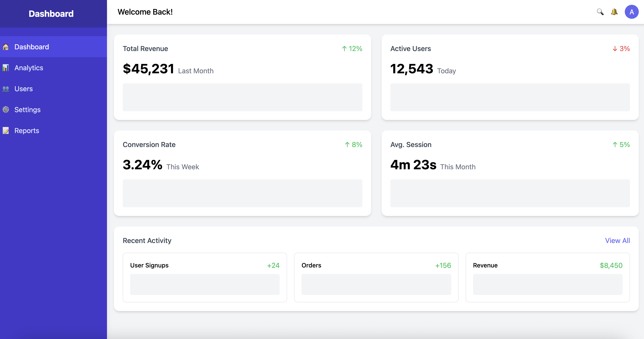Click the View All link
644x339 pixels.
pos(617,241)
